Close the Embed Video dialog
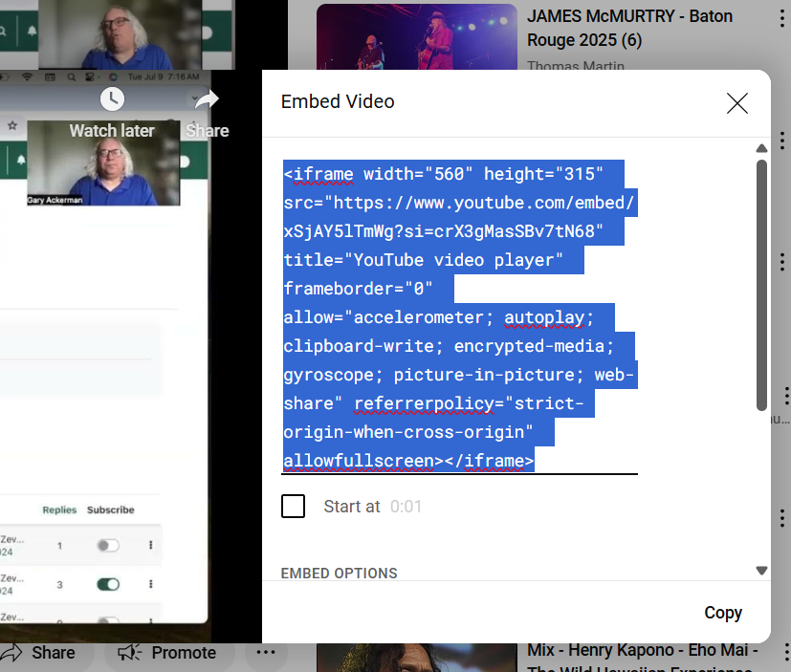Image resolution: width=791 pixels, height=672 pixels. pos(736,103)
